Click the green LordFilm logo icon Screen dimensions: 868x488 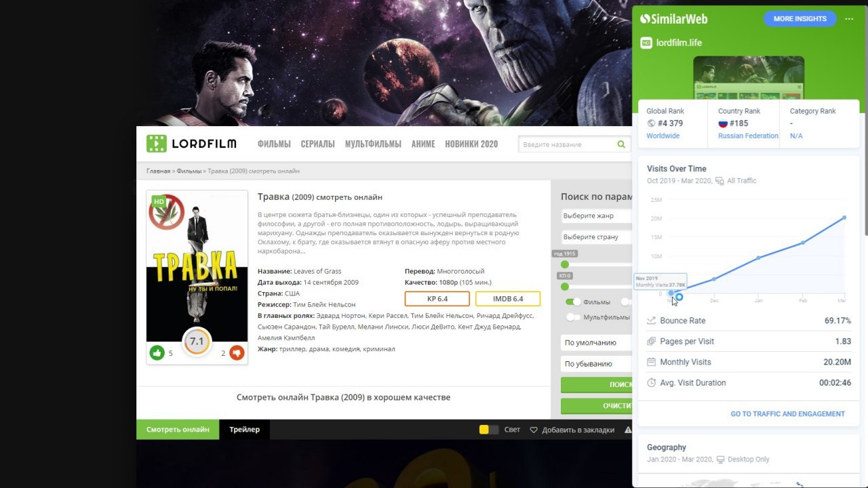point(156,144)
